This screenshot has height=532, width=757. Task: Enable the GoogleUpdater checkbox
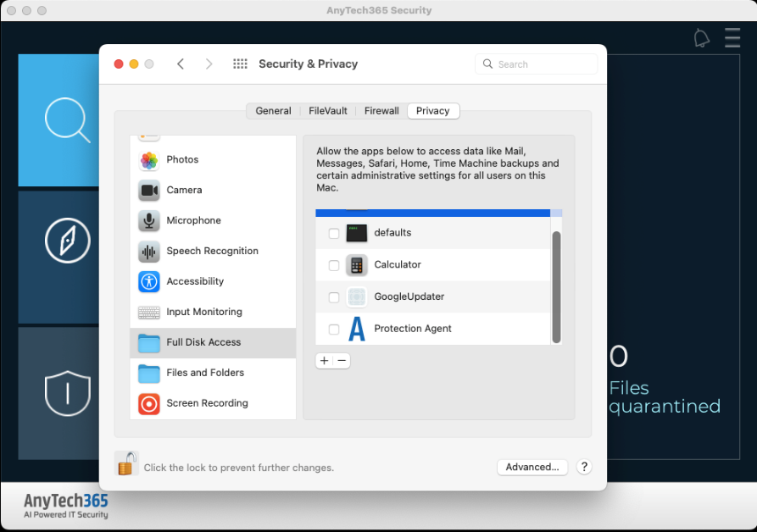point(334,297)
